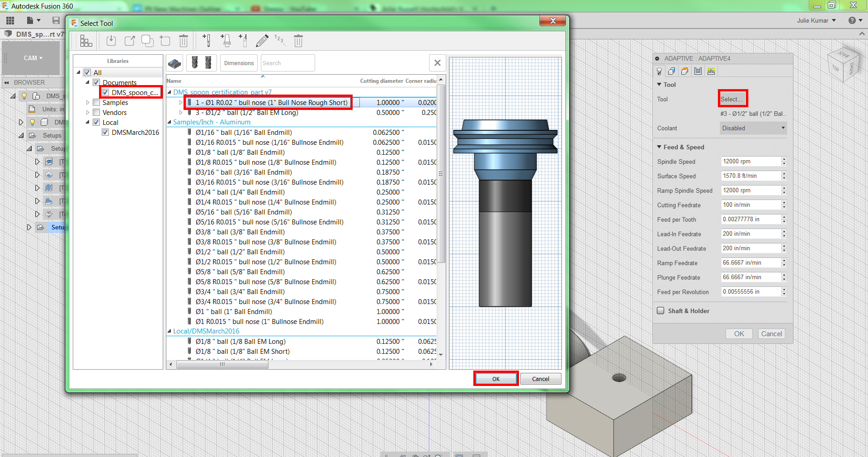The width and height of the screenshot is (868, 457).
Task: Open the Heights tab icon in ADAPTIVE panel
Action: pos(685,71)
